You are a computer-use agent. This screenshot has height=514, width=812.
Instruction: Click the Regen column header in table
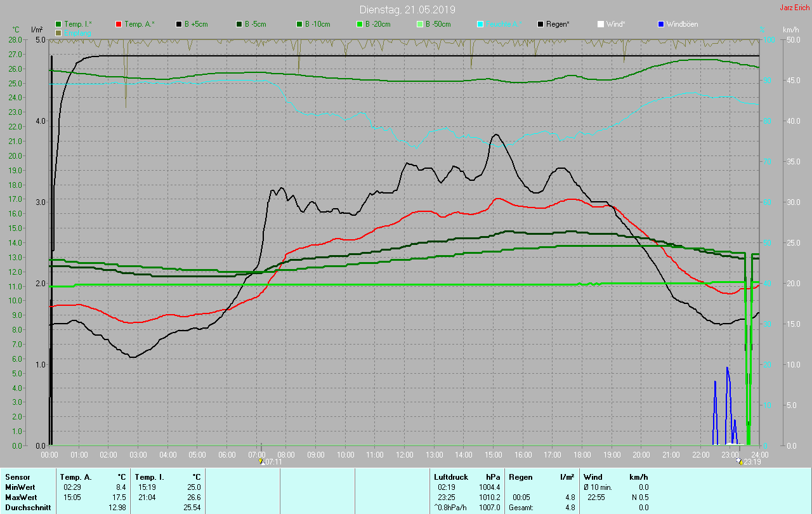click(x=520, y=477)
